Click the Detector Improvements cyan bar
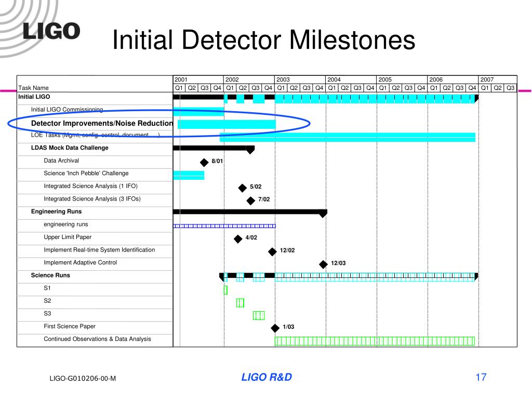Image resolution: width=532 pixels, height=399 pixels. tap(227, 124)
